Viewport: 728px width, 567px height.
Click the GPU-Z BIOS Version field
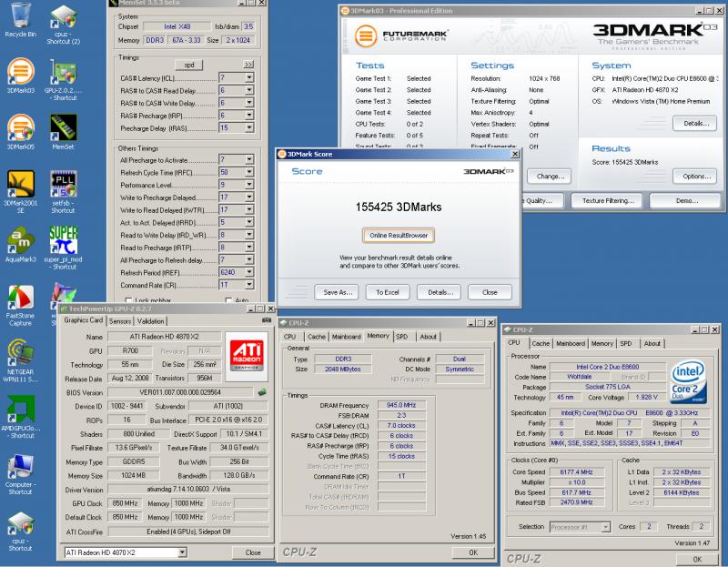pyautogui.click(x=180, y=392)
